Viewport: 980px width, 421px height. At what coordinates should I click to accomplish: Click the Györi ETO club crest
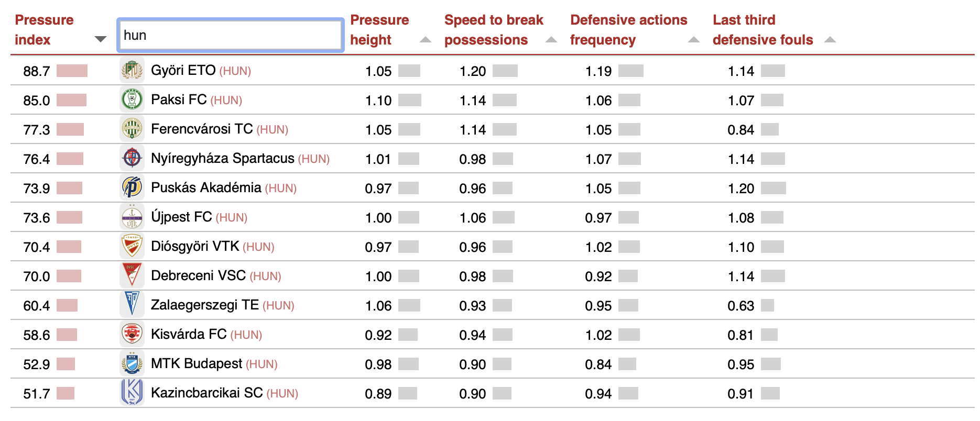click(x=132, y=71)
